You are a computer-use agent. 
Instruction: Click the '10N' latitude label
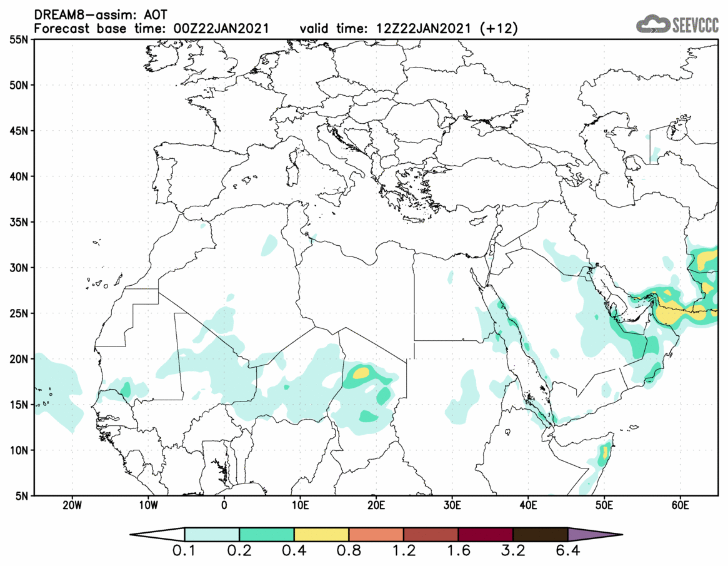19,450
